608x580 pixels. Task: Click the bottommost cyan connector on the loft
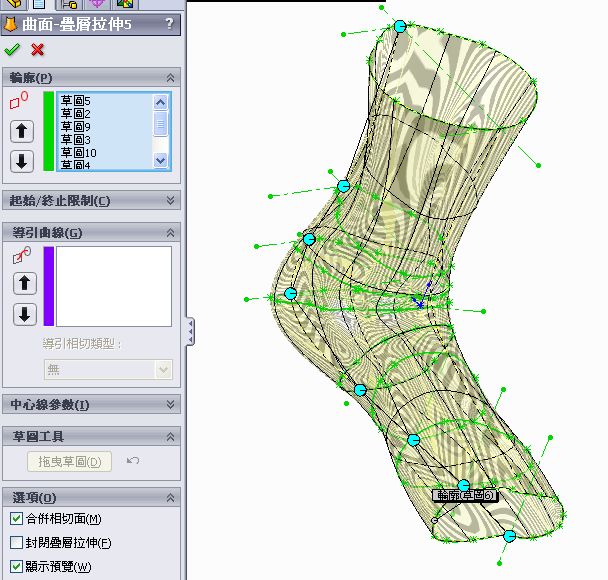[510, 536]
